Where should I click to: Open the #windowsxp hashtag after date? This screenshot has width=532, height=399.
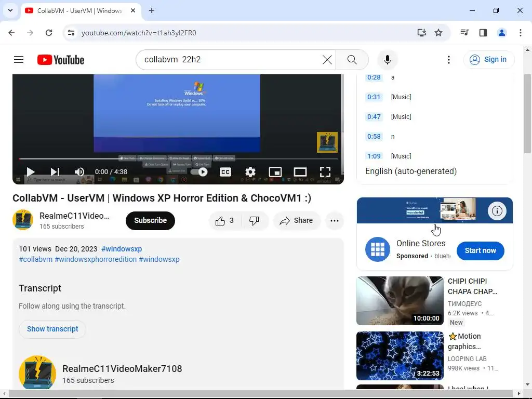coord(122,249)
